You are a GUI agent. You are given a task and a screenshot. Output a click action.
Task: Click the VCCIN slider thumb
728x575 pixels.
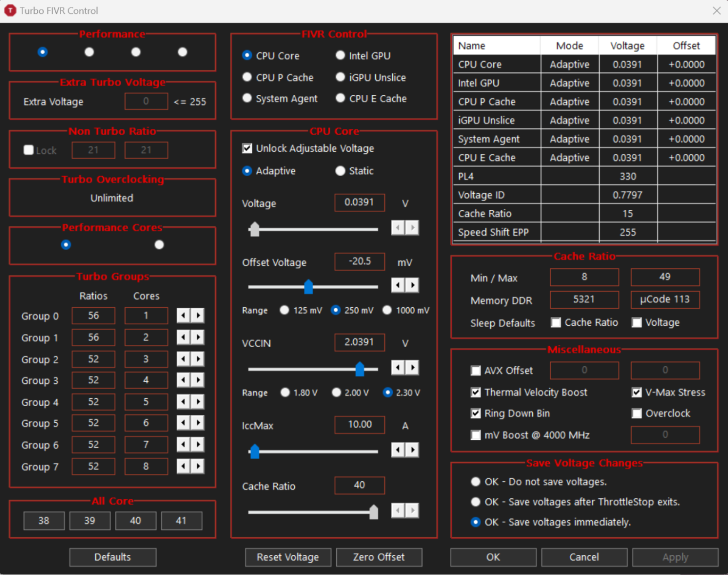click(360, 368)
